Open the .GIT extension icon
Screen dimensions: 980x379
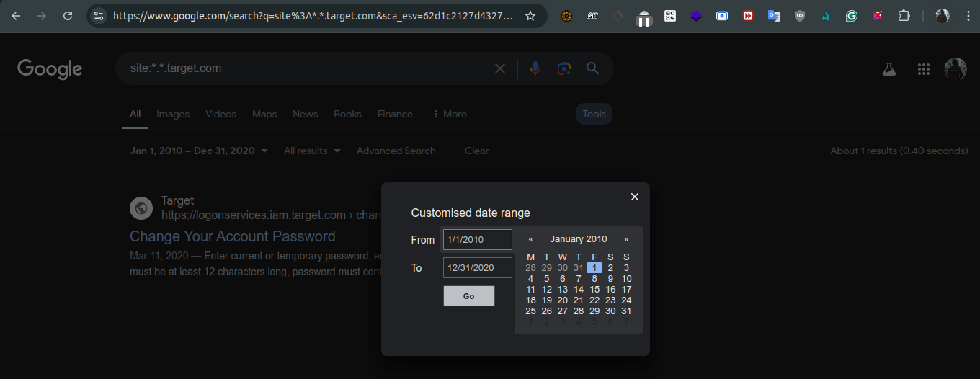[x=592, y=15]
